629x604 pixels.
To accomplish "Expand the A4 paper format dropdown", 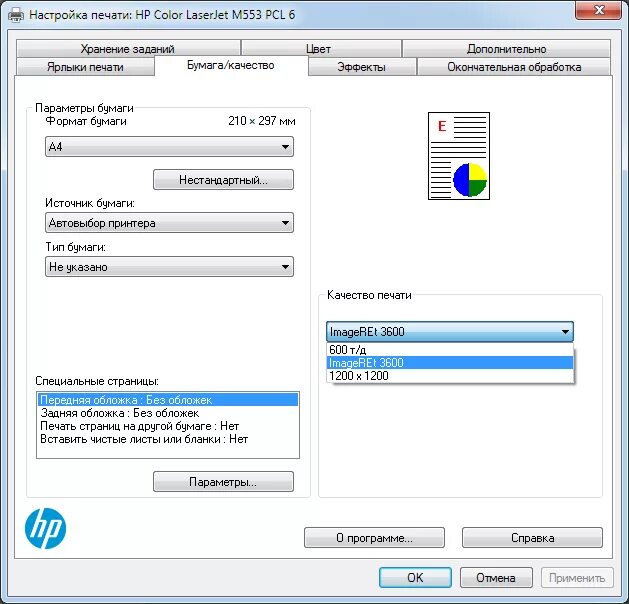I will (x=169, y=146).
